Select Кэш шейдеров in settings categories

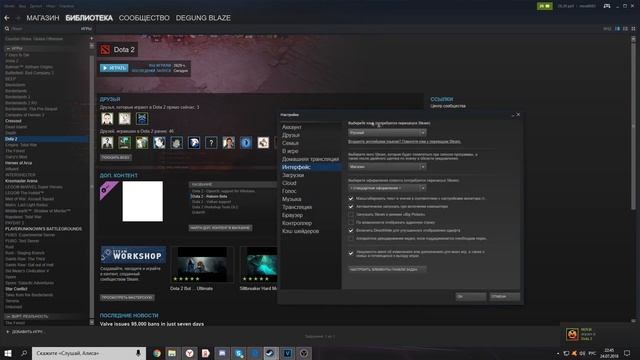pyautogui.click(x=300, y=231)
